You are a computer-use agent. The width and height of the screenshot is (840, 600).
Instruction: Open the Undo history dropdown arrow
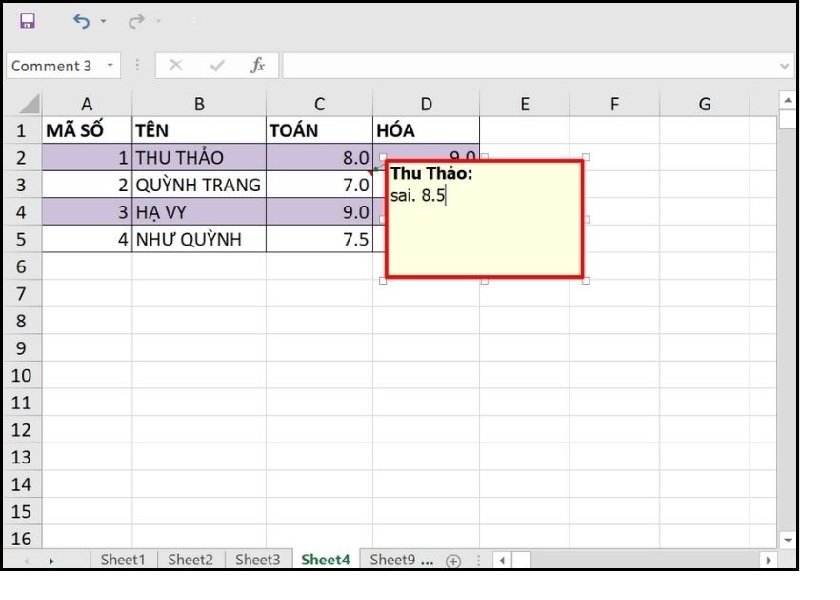coord(104,22)
